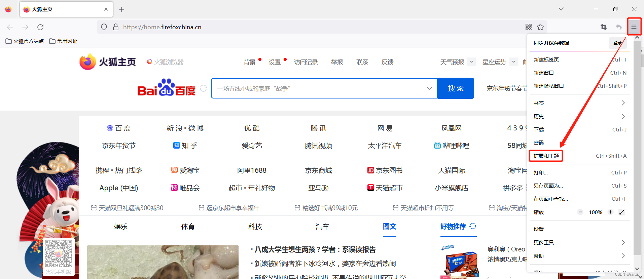The image size is (644, 279).
Task: Open the 知乎 site link
Action: click(185, 146)
